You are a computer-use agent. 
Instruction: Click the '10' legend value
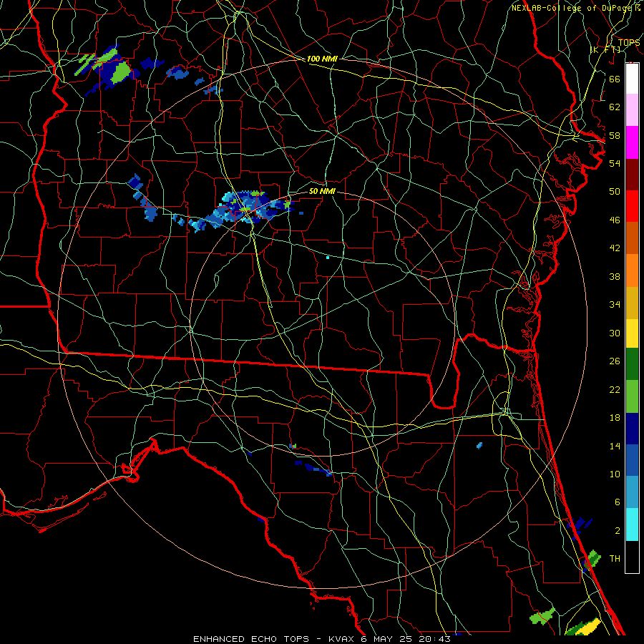pos(615,474)
